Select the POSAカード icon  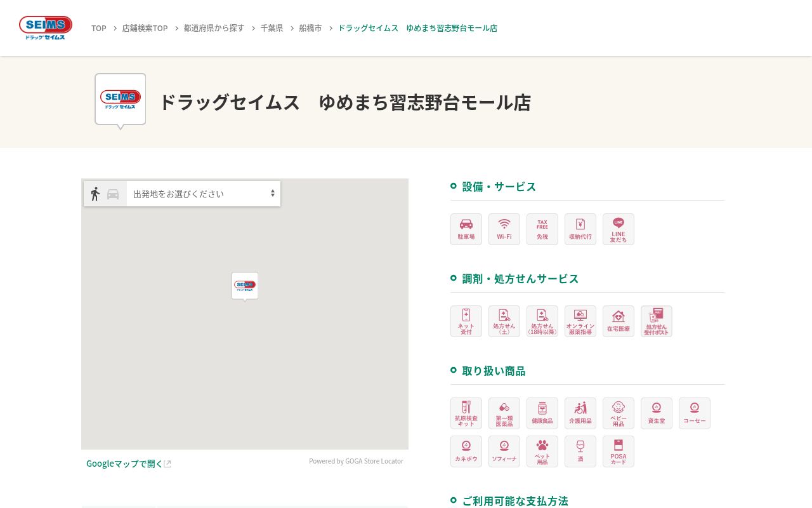tap(619, 451)
